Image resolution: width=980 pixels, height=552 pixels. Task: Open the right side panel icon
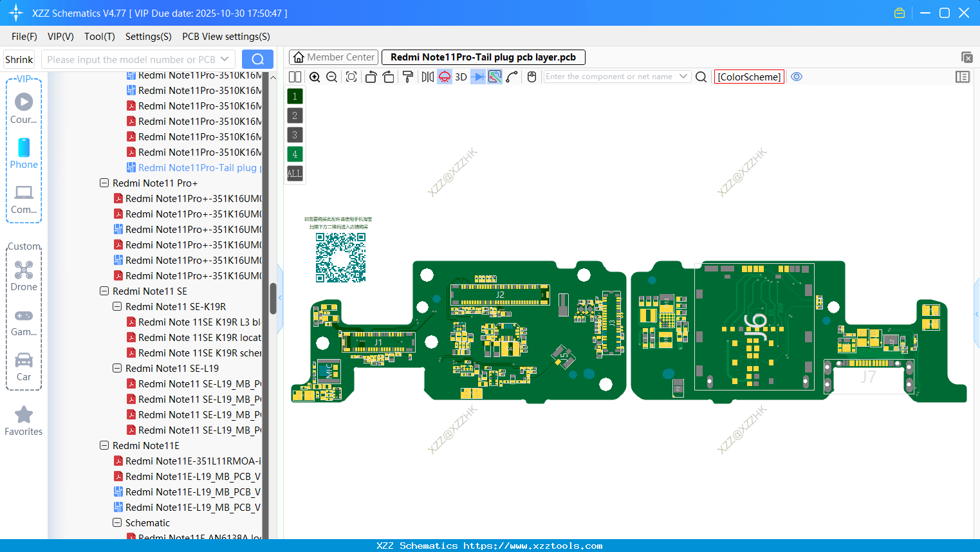pyautogui.click(x=963, y=77)
